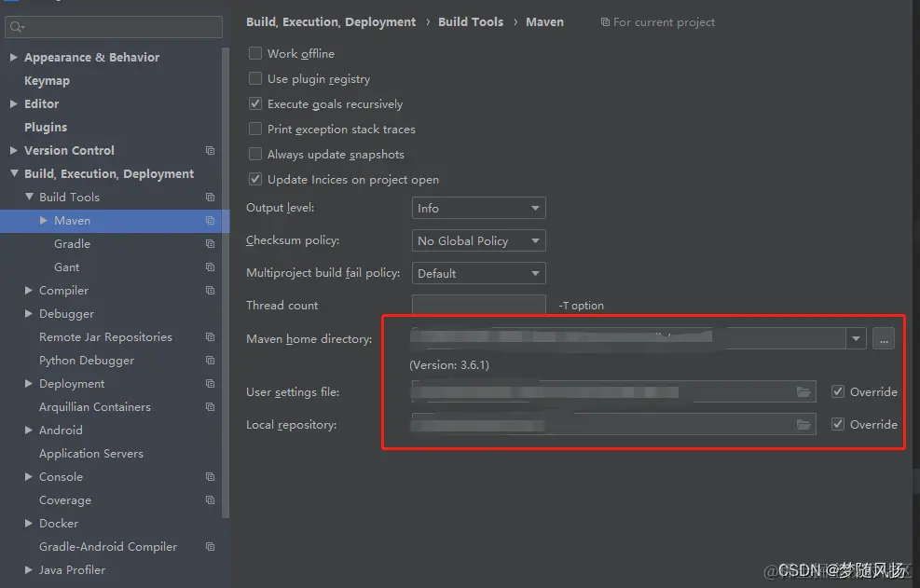
Task: Click the Thread count input field
Action: pyautogui.click(x=479, y=305)
